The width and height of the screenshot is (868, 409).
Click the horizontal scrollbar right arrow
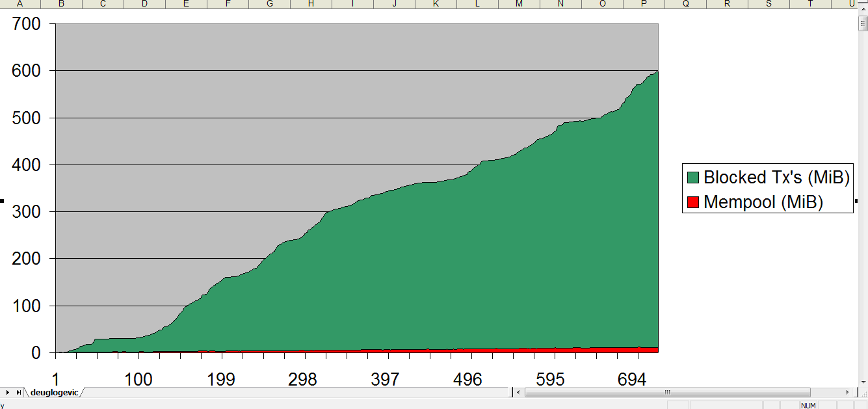(x=847, y=392)
